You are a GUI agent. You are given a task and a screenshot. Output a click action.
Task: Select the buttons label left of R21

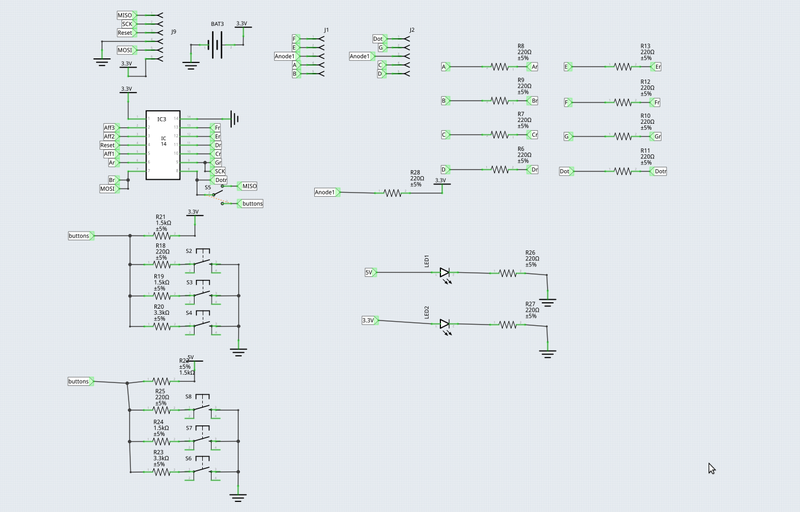pyautogui.click(x=79, y=236)
